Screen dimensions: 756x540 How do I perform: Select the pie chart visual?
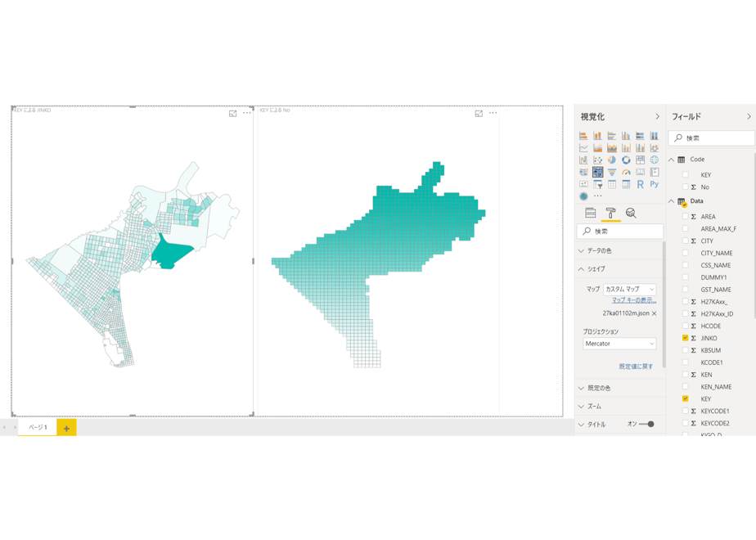[612, 160]
